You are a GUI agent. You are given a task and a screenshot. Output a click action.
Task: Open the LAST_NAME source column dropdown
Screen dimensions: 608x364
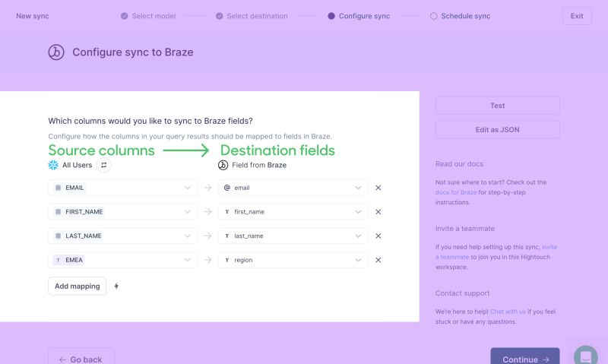(x=123, y=236)
